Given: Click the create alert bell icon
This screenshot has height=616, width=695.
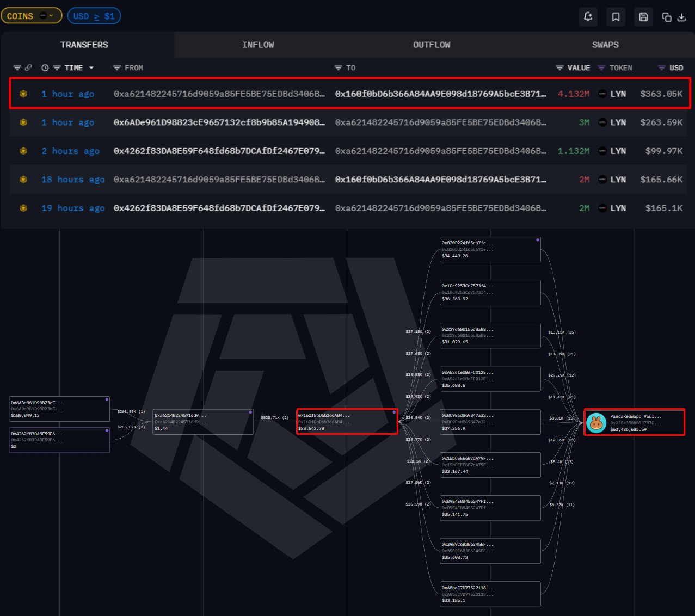Looking at the screenshot, I should [x=588, y=17].
